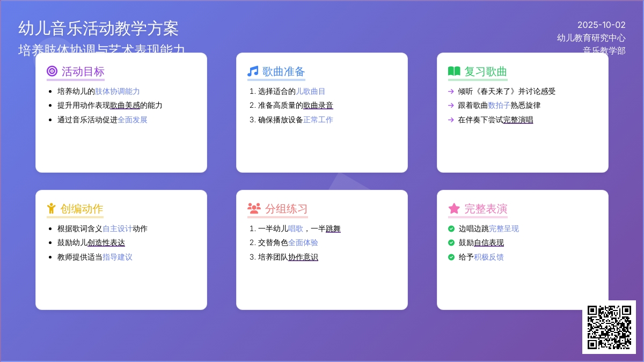This screenshot has width=644, height=362.
Task: Click the arrow icon before 跟着歌曲数拍子
Action: pyautogui.click(x=451, y=106)
